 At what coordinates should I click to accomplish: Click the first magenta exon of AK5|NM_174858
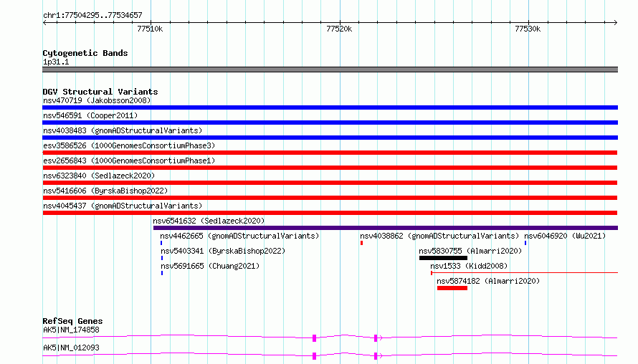[314, 338]
